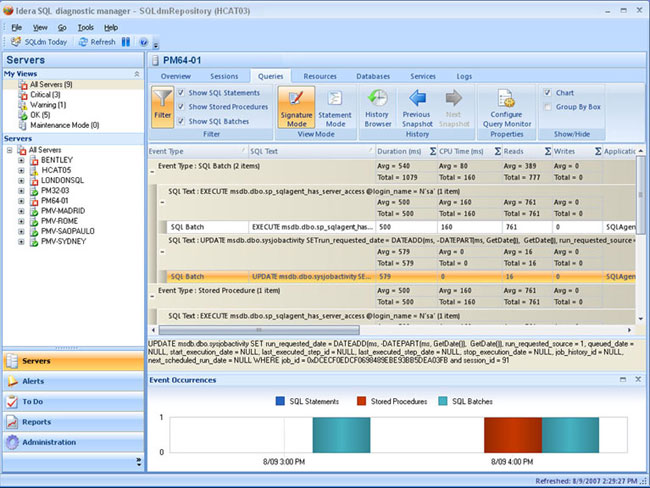The height and width of the screenshot is (488, 650).
Task: Click the Sigma icon beside Reads column
Action: tap(548, 151)
